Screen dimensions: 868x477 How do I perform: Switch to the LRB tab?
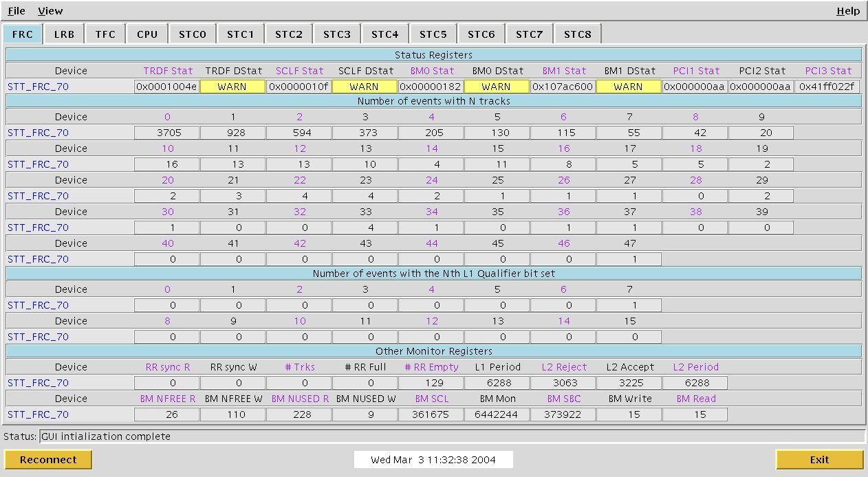coord(64,34)
